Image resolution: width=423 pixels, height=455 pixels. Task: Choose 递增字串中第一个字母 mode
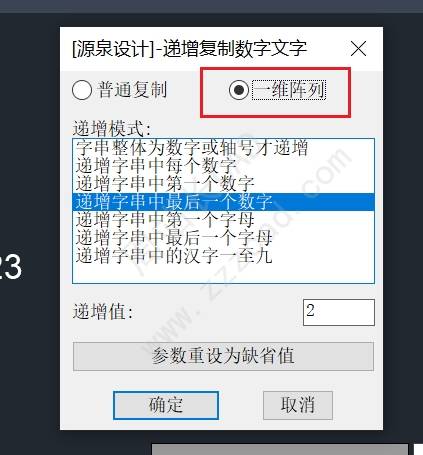pos(223,220)
